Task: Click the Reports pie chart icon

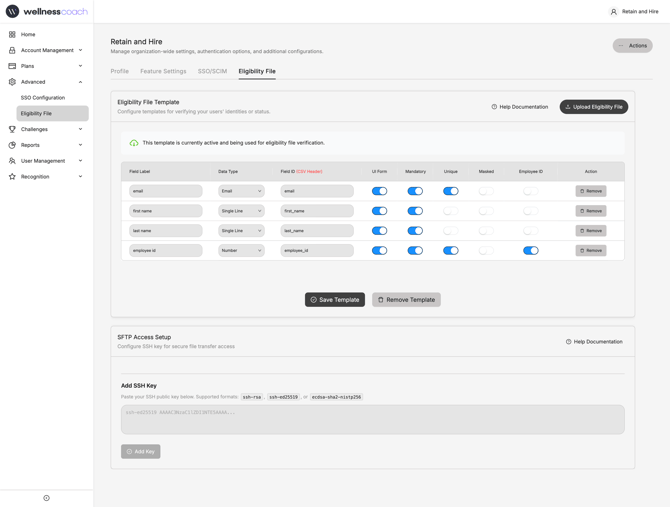Action: [x=12, y=145]
